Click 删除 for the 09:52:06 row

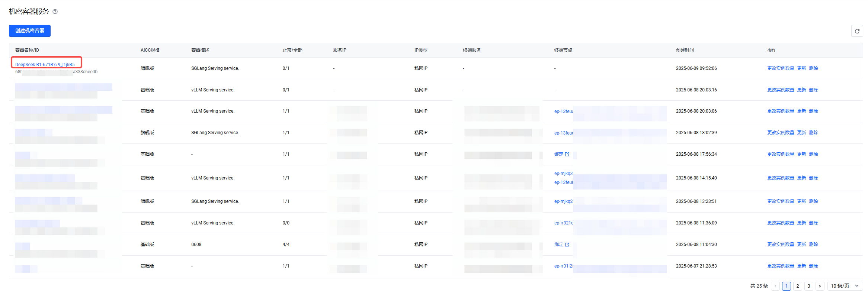pos(814,68)
